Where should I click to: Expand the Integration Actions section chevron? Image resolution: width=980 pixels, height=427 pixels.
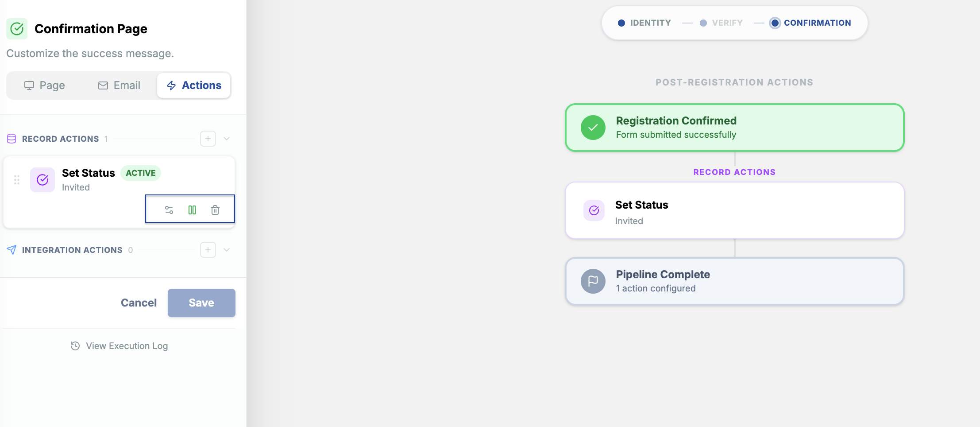point(227,250)
